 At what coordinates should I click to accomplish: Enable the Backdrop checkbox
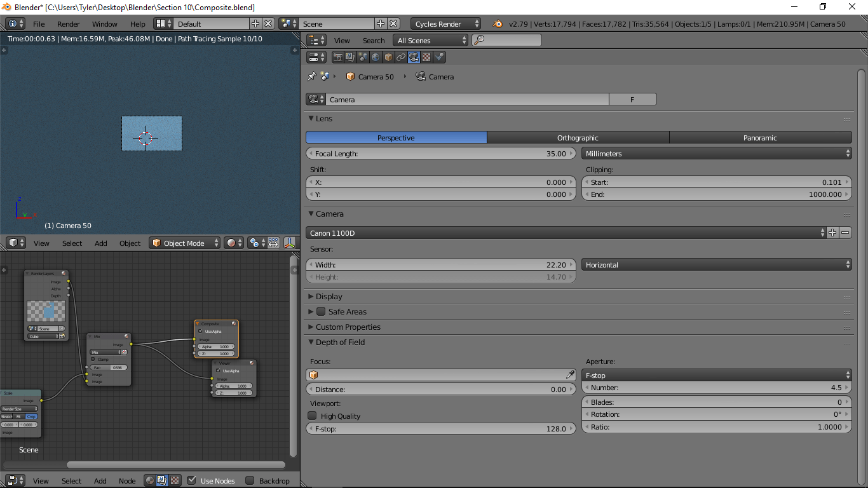click(x=250, y=481)
